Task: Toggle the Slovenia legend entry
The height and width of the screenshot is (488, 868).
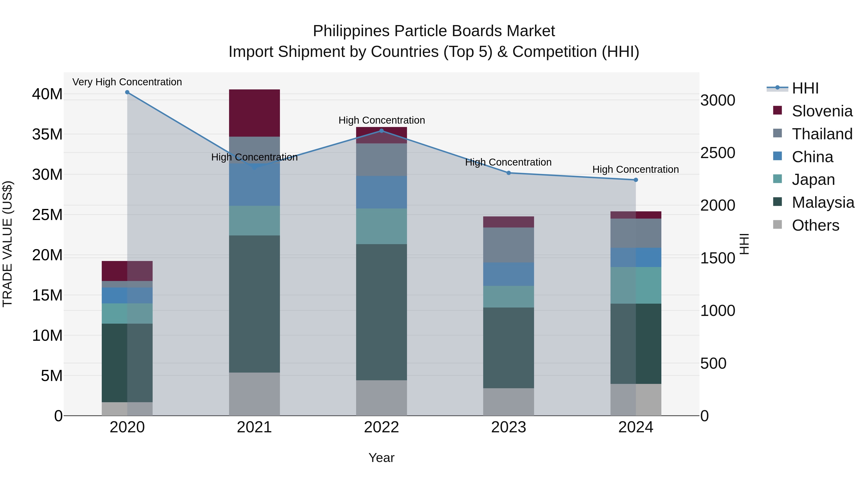Action: (812, 111)
